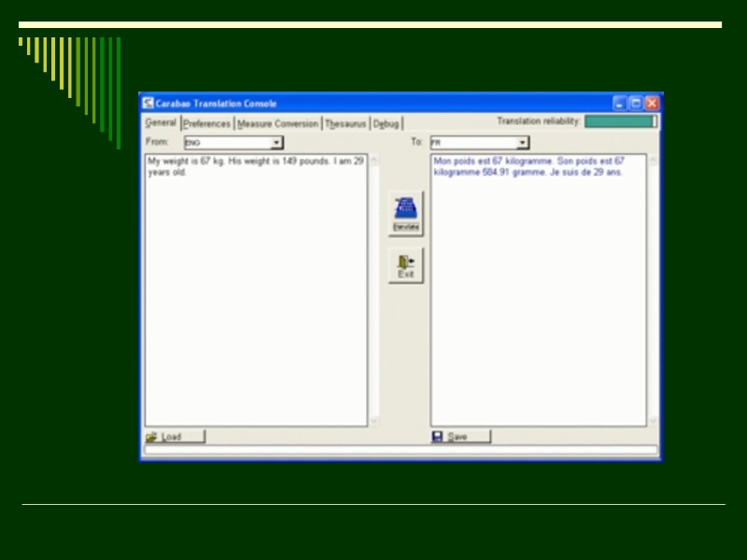The image size is (747, 560).
Task: Open the Preferences tab
Action: [206, 124]
